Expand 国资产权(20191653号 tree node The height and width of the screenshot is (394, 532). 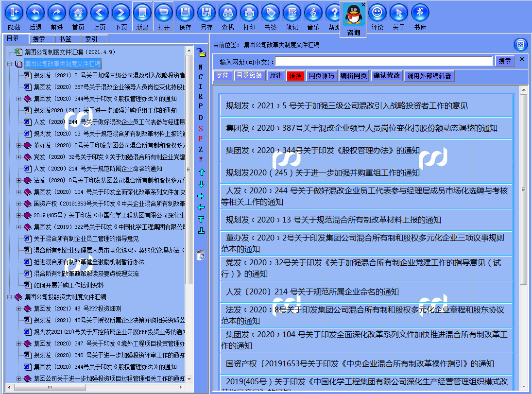click(x=18, y=204)
